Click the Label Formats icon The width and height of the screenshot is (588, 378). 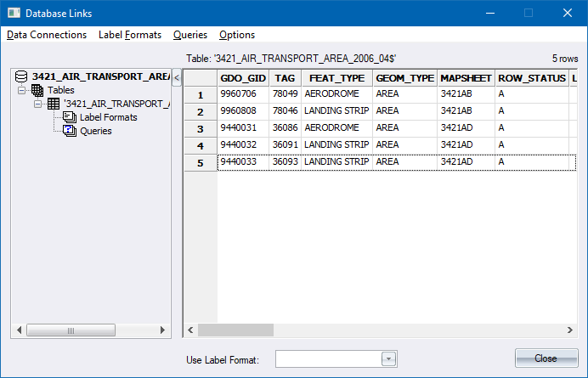click(70, 117)
